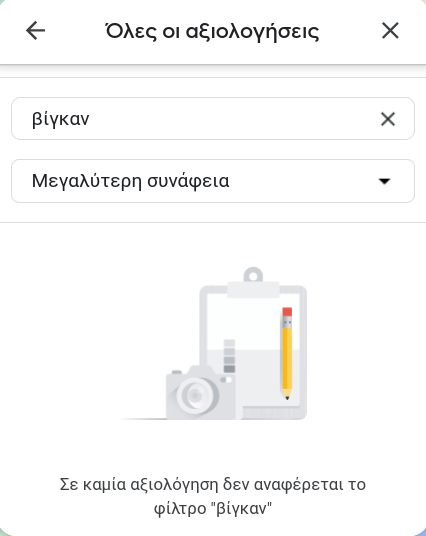
Task: Close the Όλες οι αξιολογήσεις panel
Action: click(390, 31)
